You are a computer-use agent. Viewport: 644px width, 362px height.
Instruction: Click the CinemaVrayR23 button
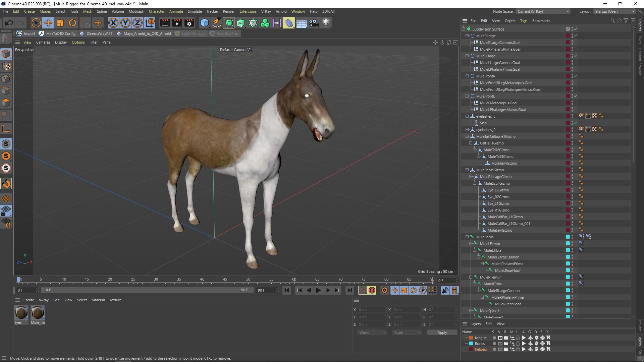[x=96, y=34]
